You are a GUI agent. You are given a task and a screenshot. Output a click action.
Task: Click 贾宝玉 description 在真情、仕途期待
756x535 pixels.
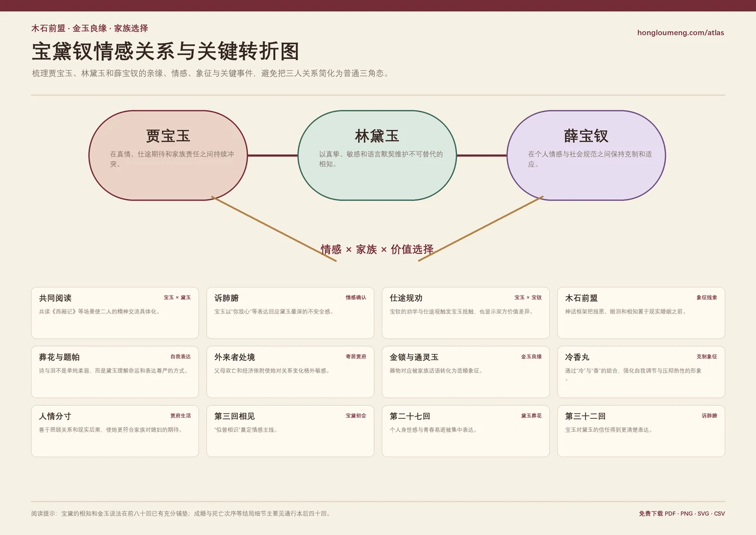[172, 159]
